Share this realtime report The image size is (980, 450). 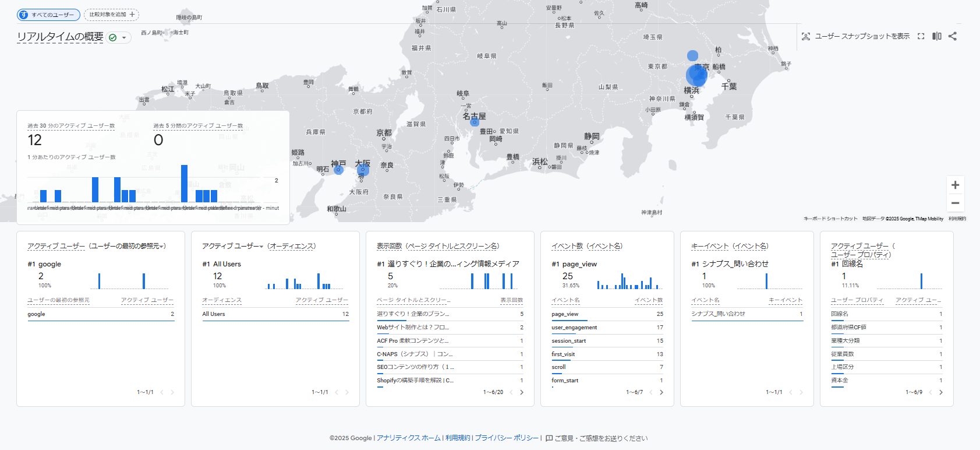click(953, 36)
